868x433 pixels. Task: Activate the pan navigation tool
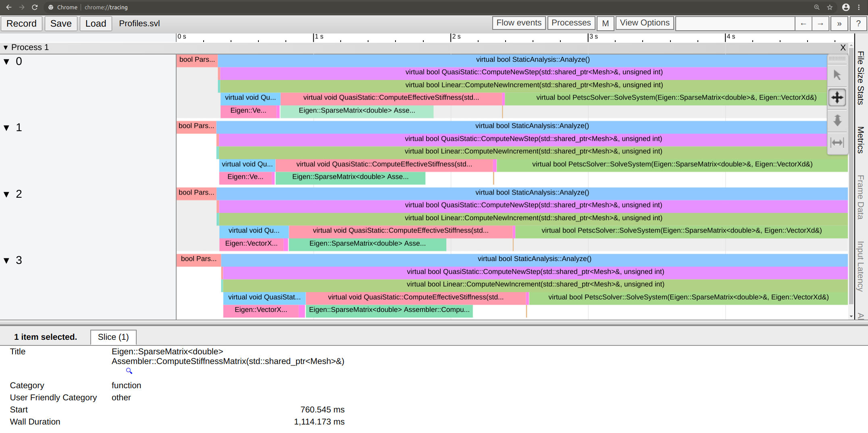click(x=837, y=97)
